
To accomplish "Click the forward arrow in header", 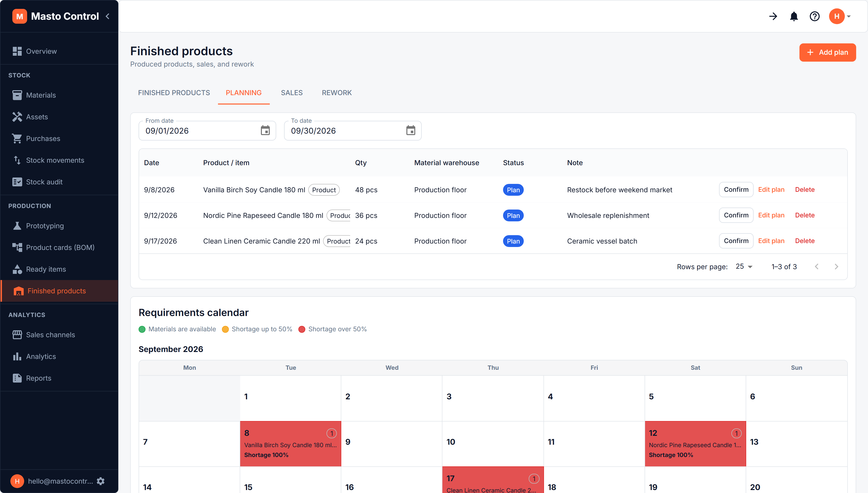I will (773, 16).
